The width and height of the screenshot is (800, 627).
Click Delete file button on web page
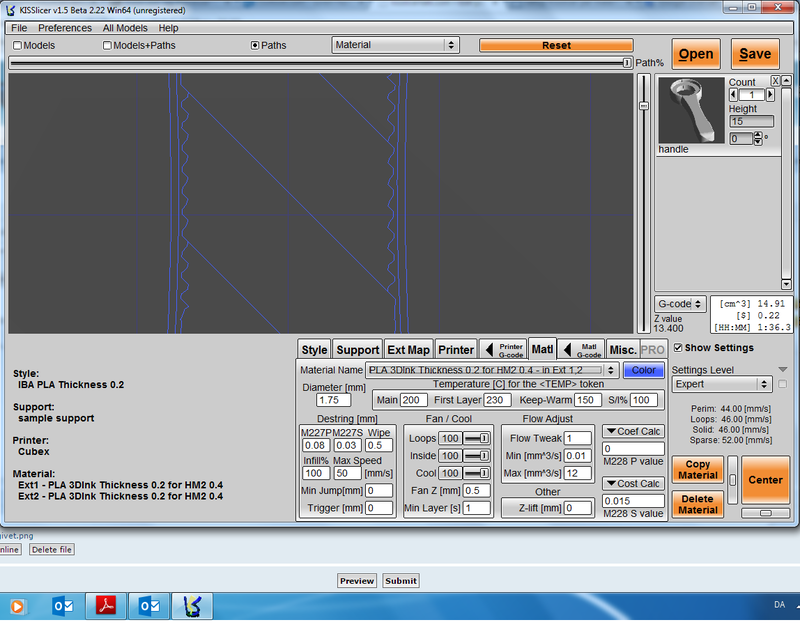pyautogui.click(x=52, y=549)
